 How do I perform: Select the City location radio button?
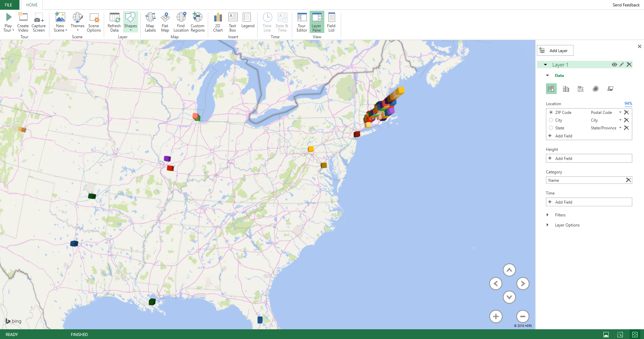point(551,120)
